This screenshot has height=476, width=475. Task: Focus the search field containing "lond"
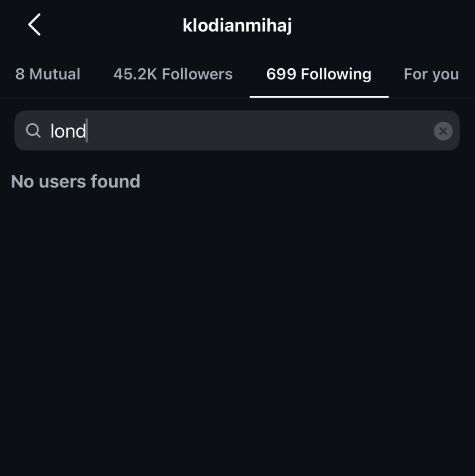click(237, 131)
